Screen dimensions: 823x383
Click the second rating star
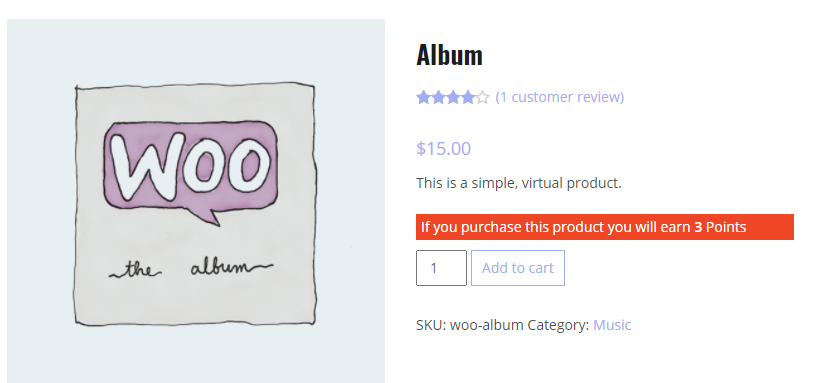[x=438, y=98]
